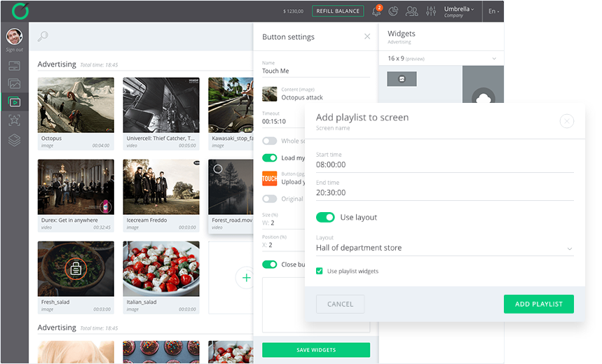Open the settings sliders icon
Image resolution: width=602 pixels, height=364 pixels.
pyautogui.click(x=430, y=11)
